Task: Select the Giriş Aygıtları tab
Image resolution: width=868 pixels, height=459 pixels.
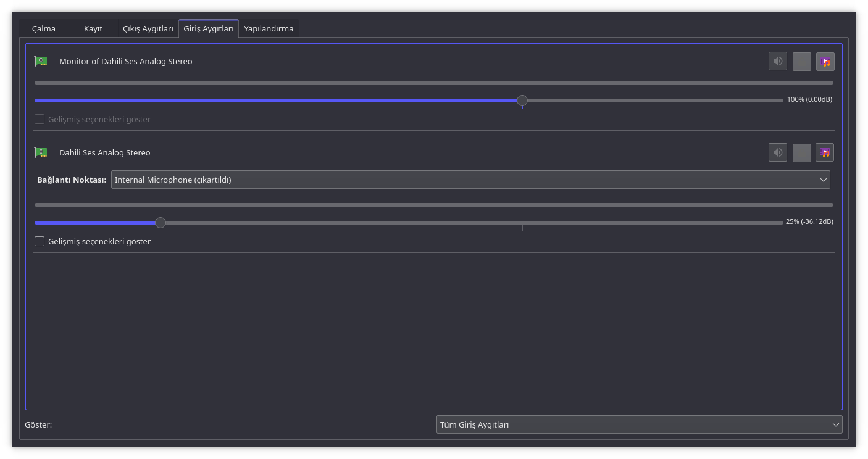Action: 209,28
